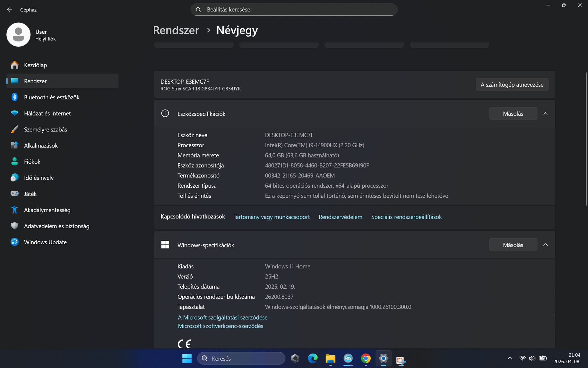Copy Windows specs with Windows-specifikációk Másolás

[513, 245]
